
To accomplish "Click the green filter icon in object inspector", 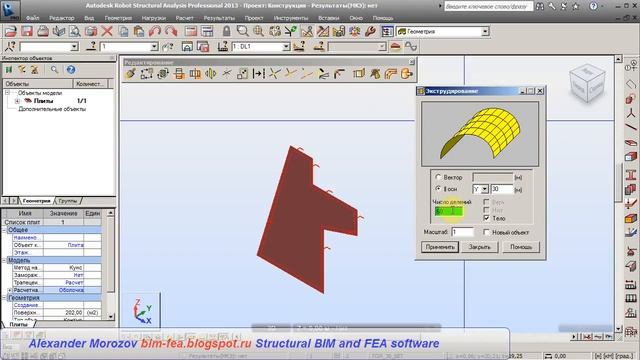I will click(x=9, y=70).
